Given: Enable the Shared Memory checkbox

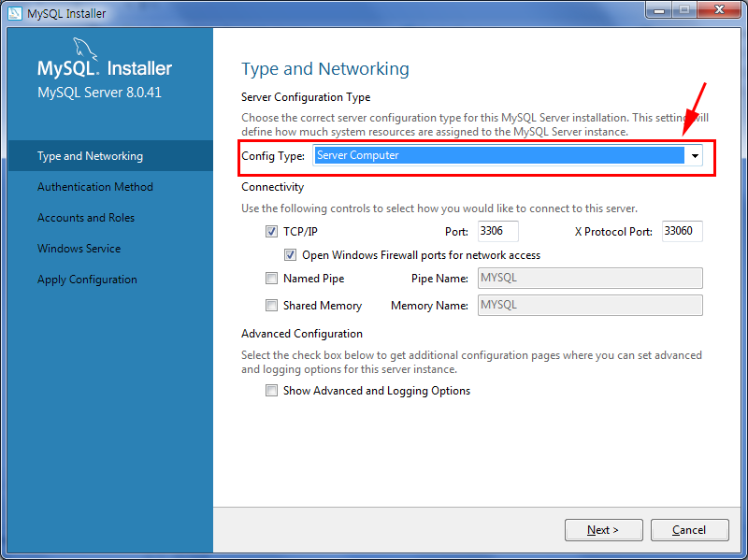Looking at the screenshot, I should (x=271, y=306).
